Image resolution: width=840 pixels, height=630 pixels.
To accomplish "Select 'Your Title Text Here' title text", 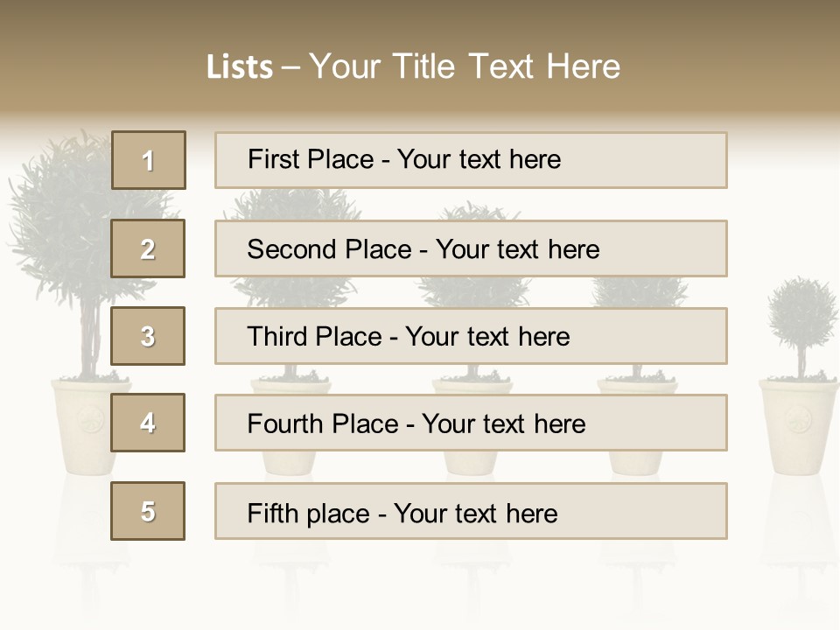I will click(x=465, y=66).
